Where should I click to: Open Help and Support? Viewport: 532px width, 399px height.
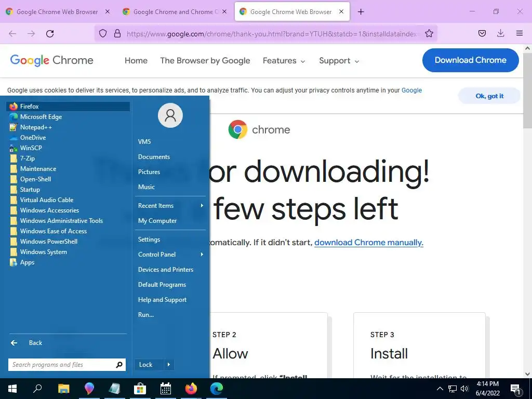pyautogui.click(x=170, y=300)
